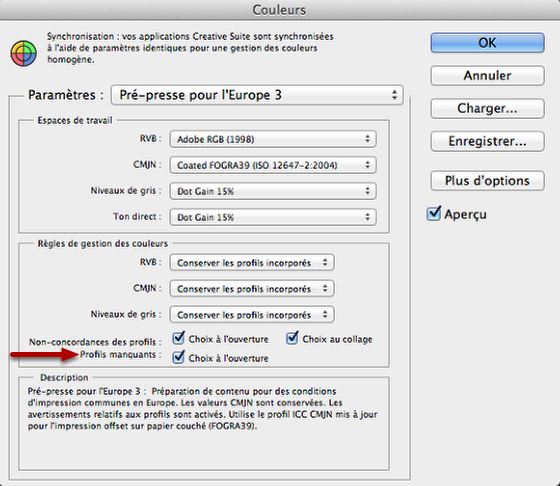Uncheck Profils manquants Choix à l'ouverture
The height and width of the screenshot is (486, 560).
178,357
